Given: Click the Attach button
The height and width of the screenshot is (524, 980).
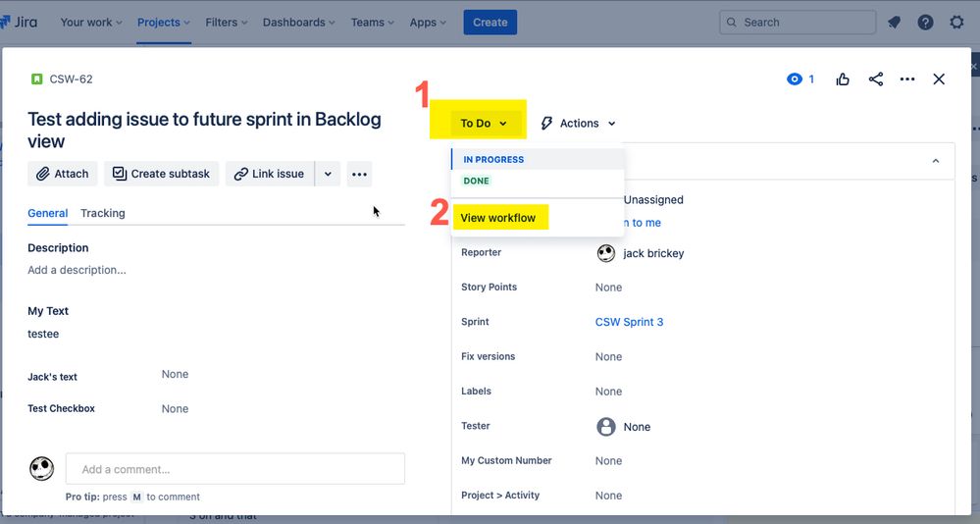Looking at the screenshot, I should click(63, 174).
